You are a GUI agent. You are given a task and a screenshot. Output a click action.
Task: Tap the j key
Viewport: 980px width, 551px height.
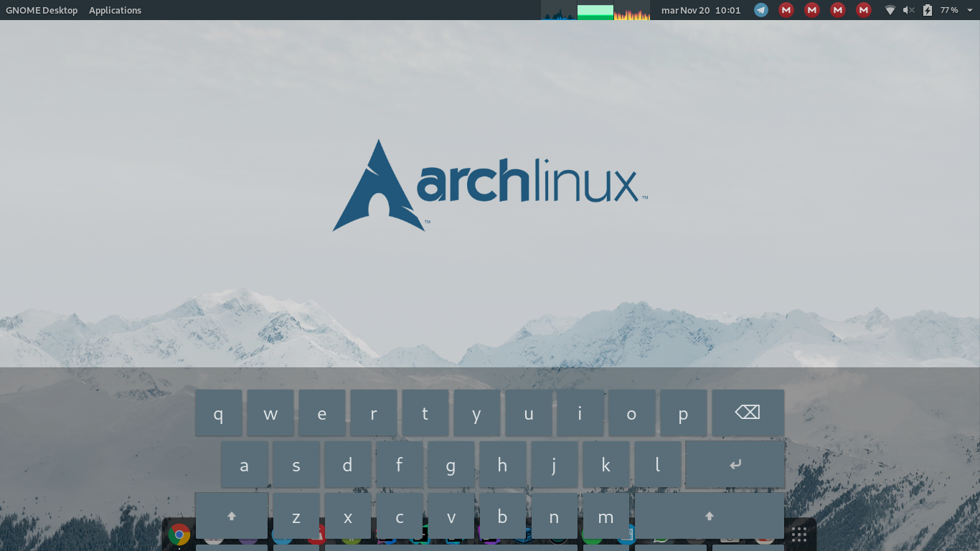pyautogui.click(x=555, y=464)
